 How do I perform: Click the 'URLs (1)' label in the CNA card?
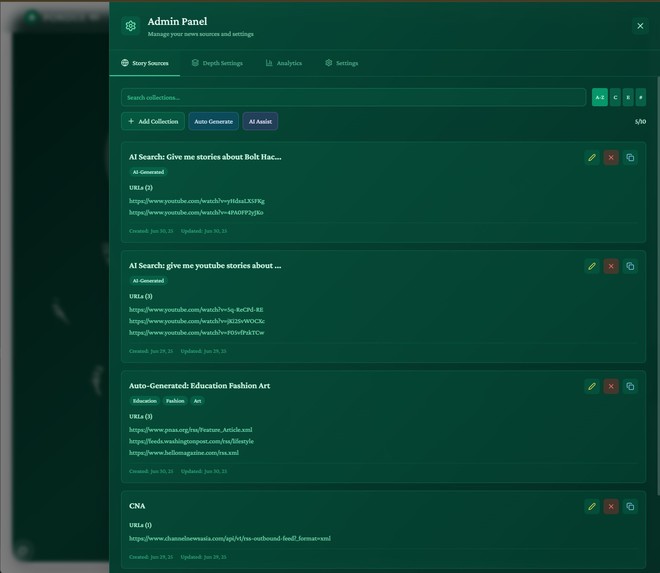[140, 525]
